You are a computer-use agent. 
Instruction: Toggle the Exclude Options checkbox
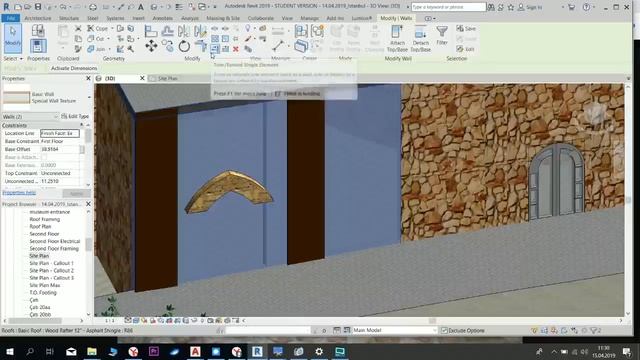444,330
